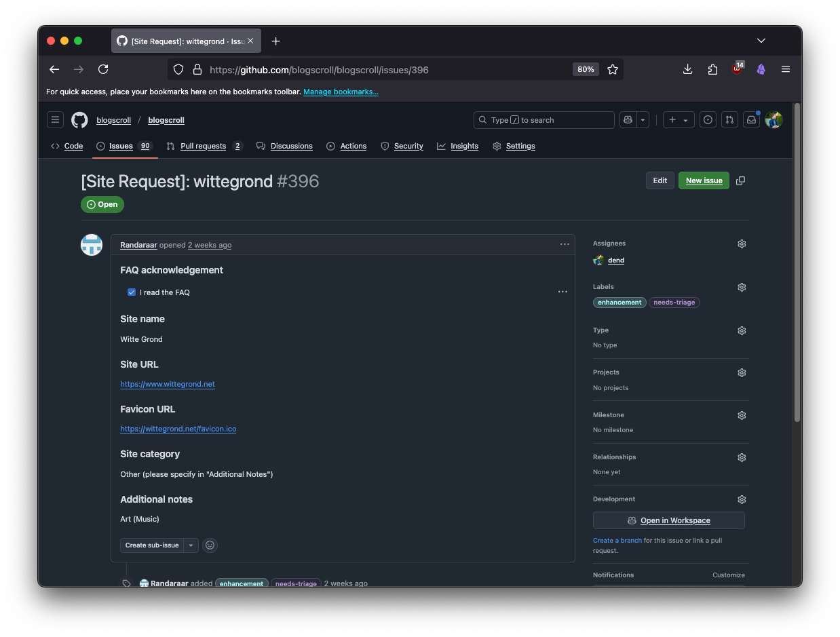
Task: Open the Manage bookmarks link
Action: point(341,92)
